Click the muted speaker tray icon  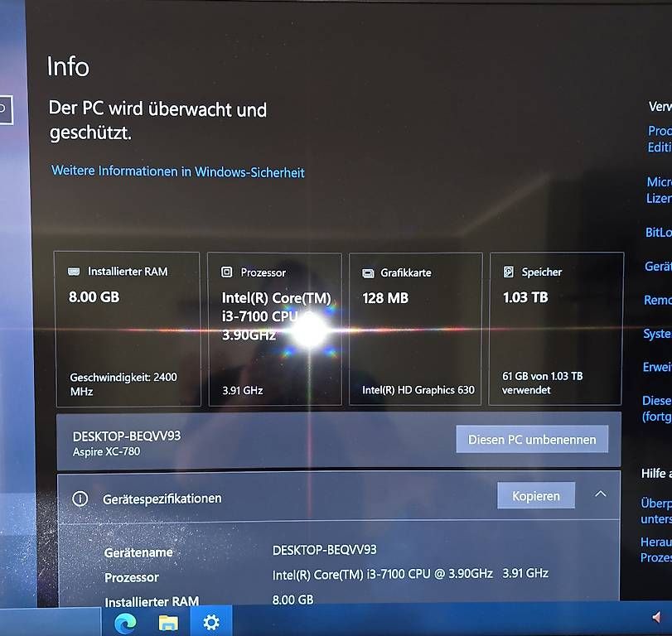point(656,617)
